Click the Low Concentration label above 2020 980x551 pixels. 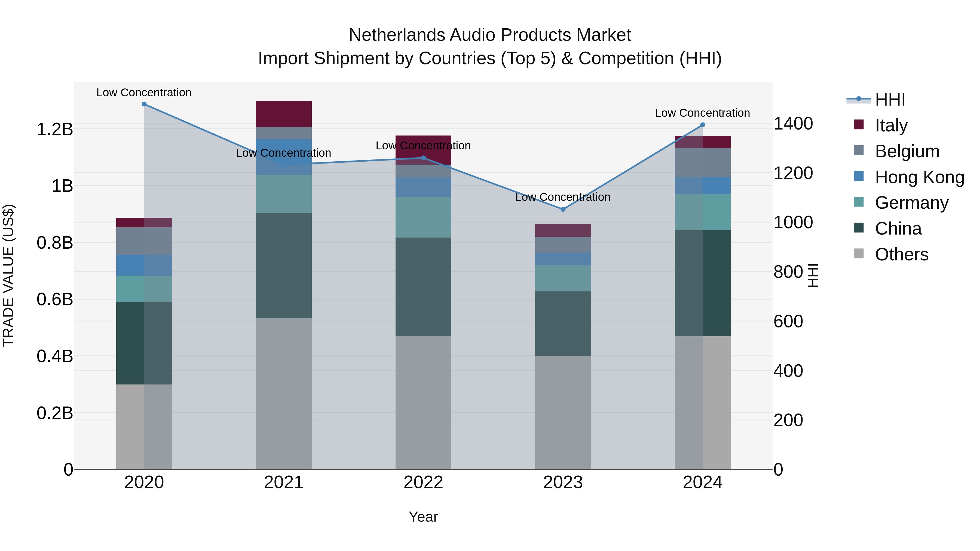(144, 93)
